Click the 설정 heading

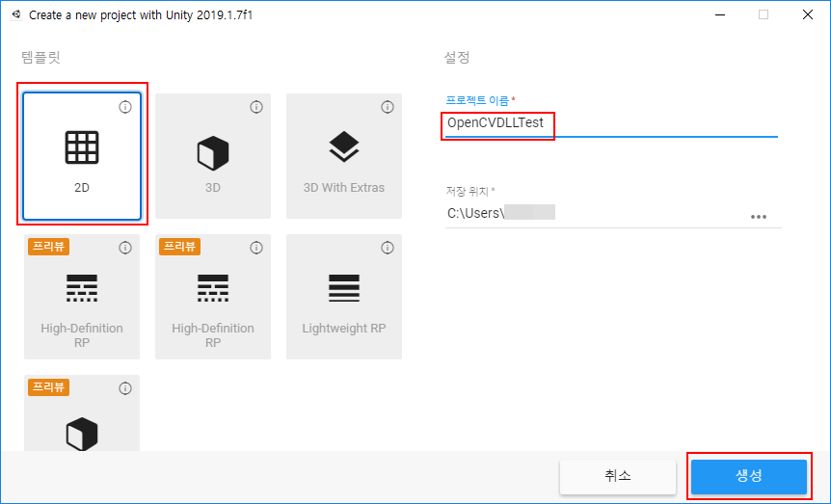[457, 57]
